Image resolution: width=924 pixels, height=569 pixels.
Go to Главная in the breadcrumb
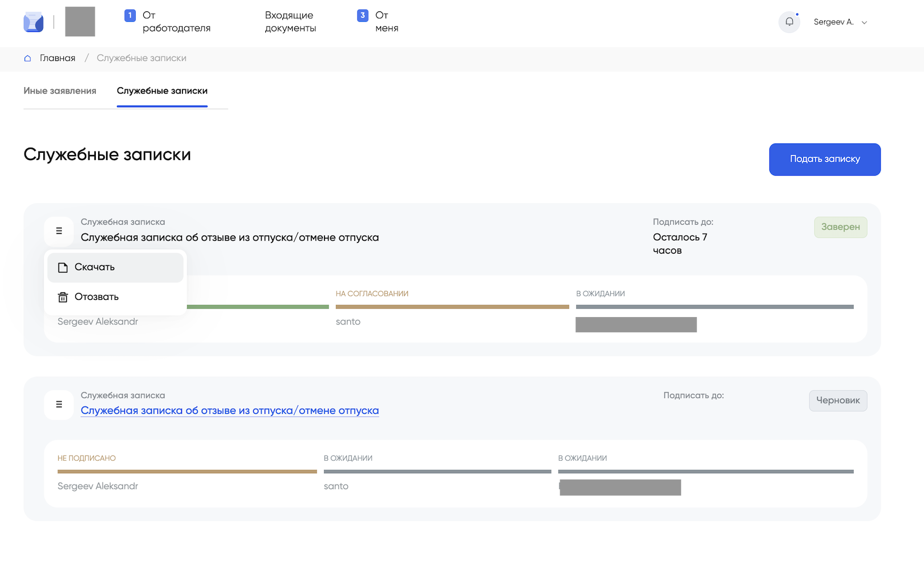[57, 58]
